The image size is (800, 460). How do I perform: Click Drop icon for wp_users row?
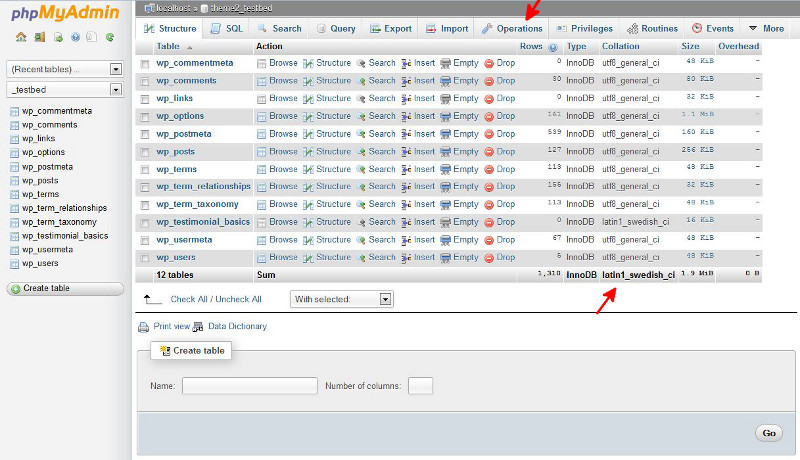click(x=489, y=258)
